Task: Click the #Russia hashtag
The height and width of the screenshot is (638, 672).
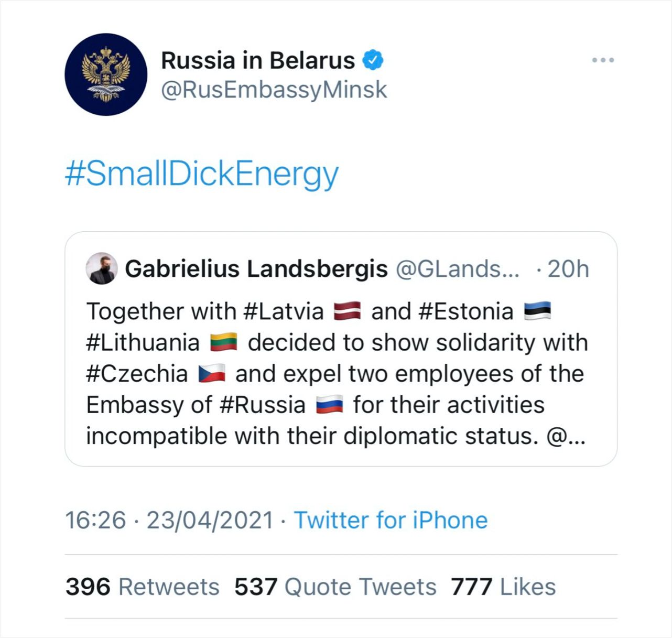Action: (x=263, y=405)
